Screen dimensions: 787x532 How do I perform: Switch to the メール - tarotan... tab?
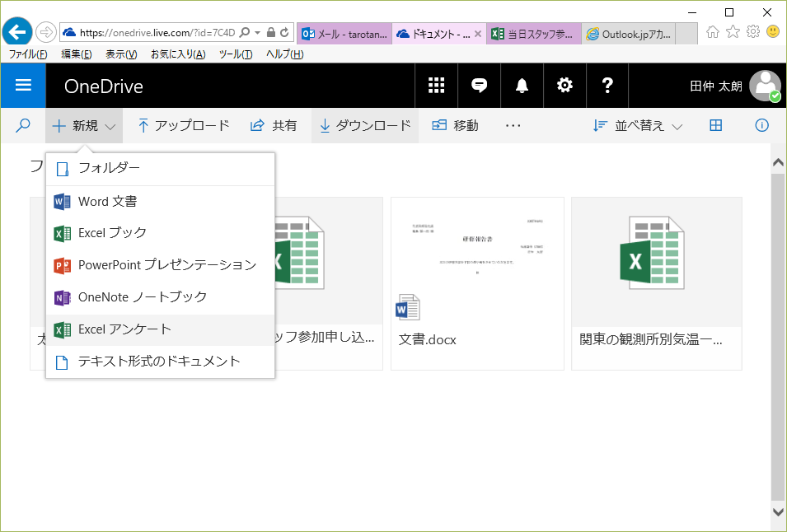344,34
